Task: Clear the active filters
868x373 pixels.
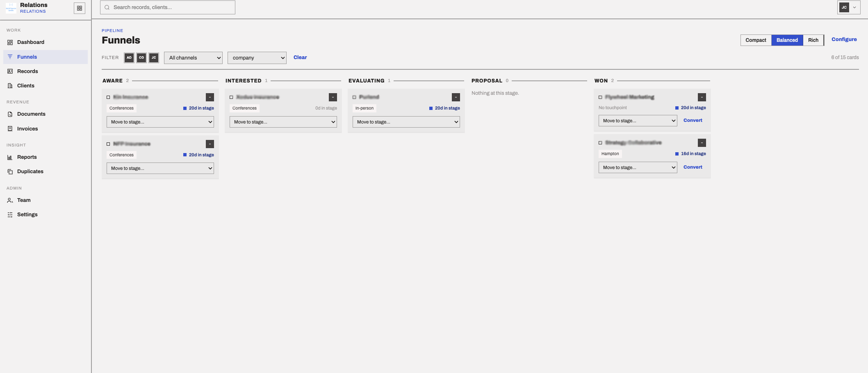Action: pyautogui.click(x=300, y=57)
